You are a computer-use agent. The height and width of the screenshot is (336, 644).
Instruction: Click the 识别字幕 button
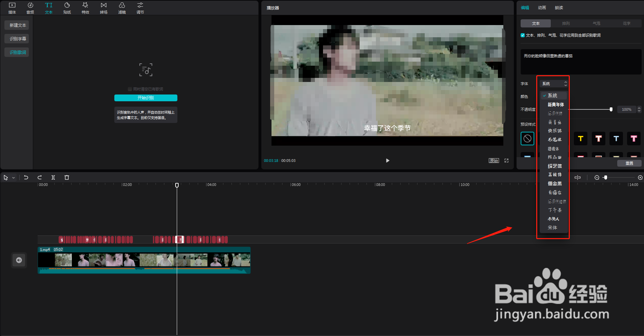pyautogui.click(x=17, y=39)
